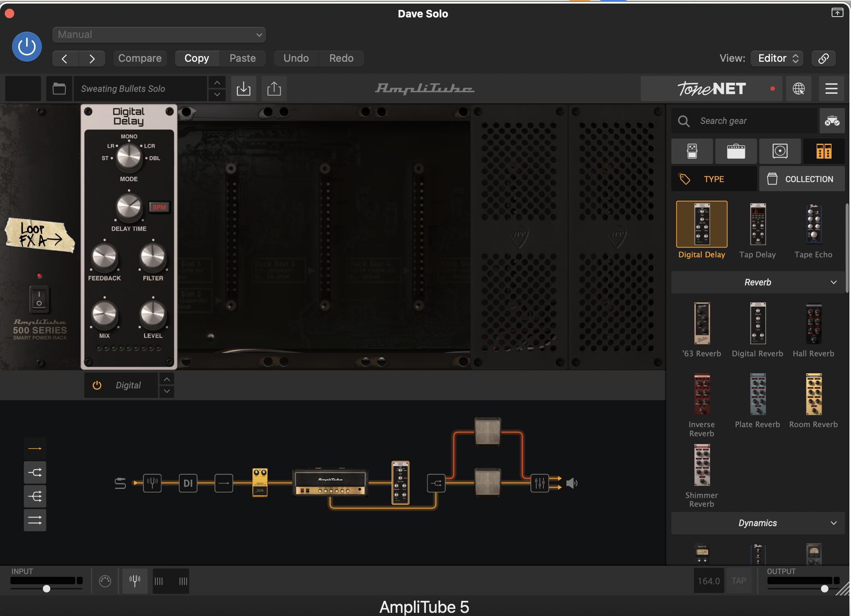The height and width of the screenshot is (616, 851).
Task: Click the LEVEL knob
Action: (153, 314)
